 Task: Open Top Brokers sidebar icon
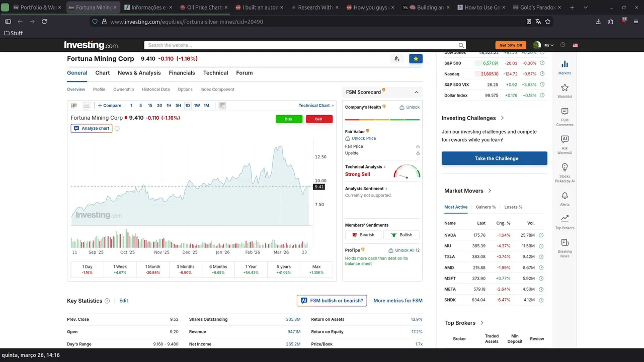coord(565,219)
